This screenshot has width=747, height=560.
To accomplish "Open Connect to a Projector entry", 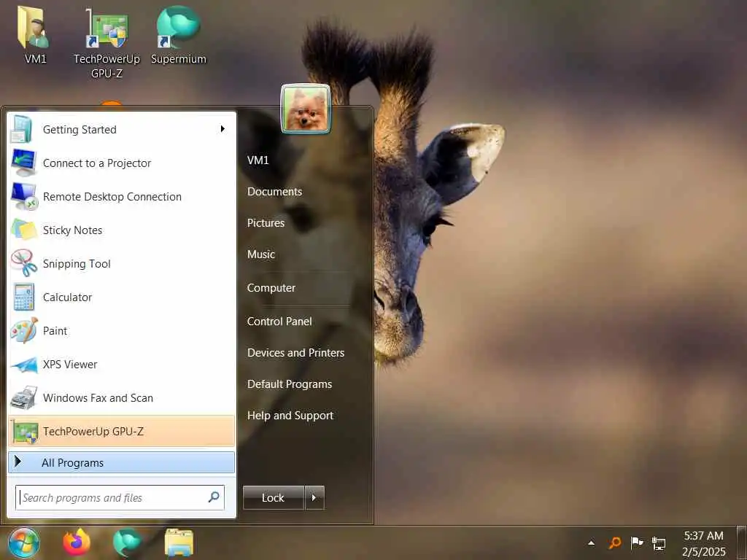I will coord(122,163).
